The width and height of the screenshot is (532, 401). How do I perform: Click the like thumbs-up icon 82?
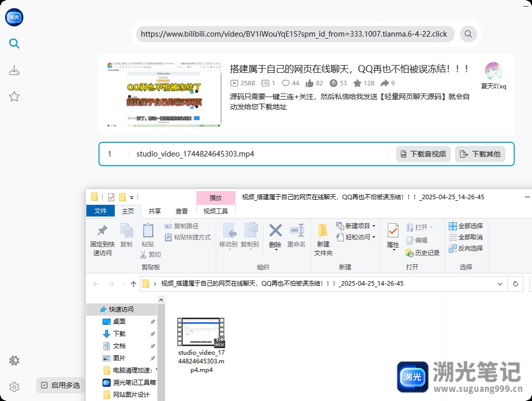pos(310,83)
